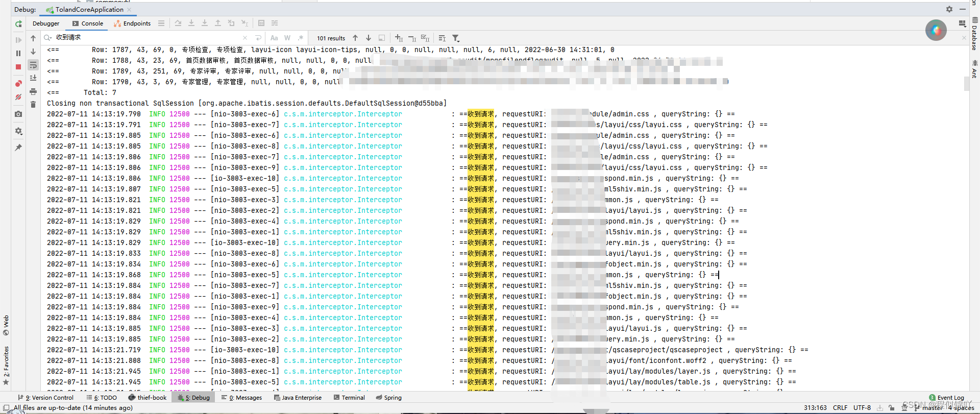Open the TODO tool window
This screenshot has width=980, height=414.
[x=102, y=398]
